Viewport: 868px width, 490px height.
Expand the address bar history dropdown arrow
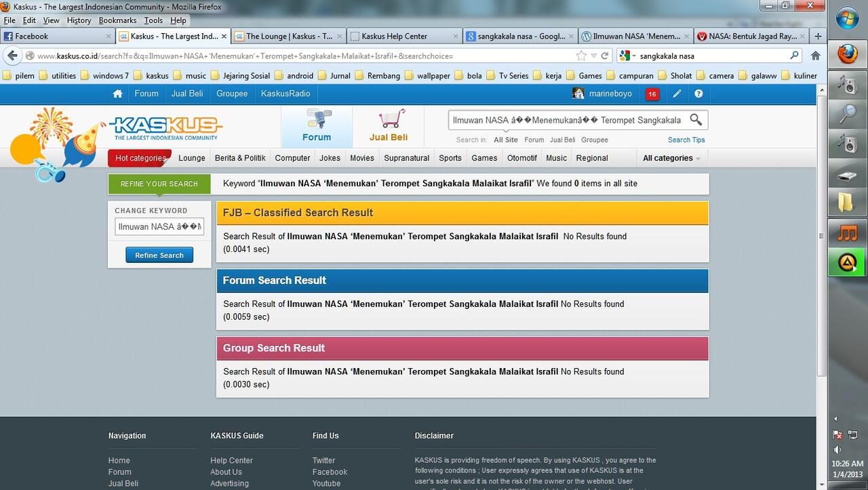[x=593, y=56]
